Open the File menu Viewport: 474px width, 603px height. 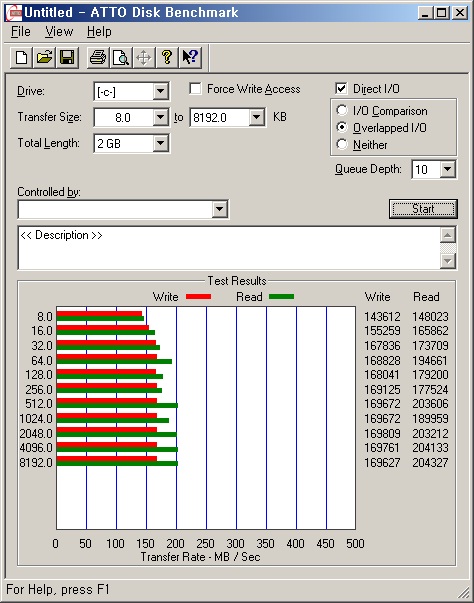(x=20, y=32)
